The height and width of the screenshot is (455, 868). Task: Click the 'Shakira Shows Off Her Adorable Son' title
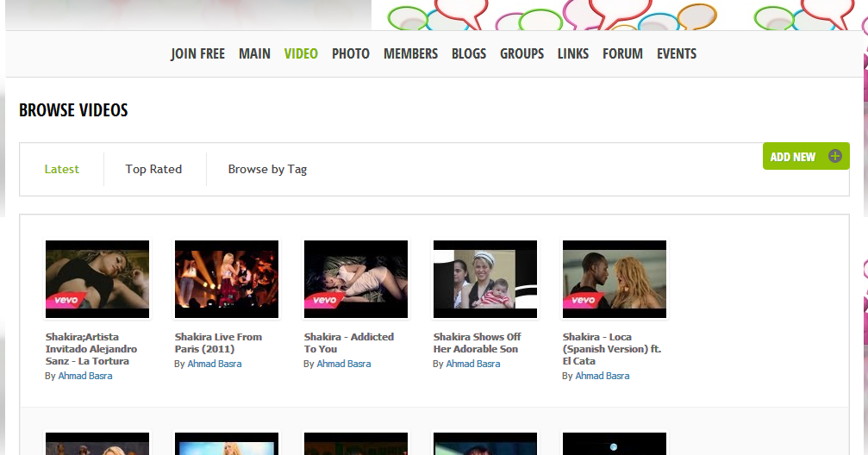(478, 343)
